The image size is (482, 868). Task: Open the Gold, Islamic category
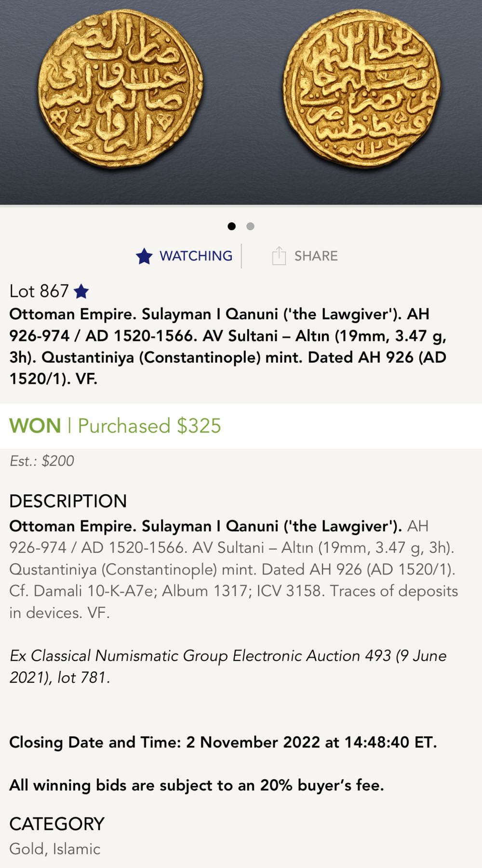click(55, 849)
